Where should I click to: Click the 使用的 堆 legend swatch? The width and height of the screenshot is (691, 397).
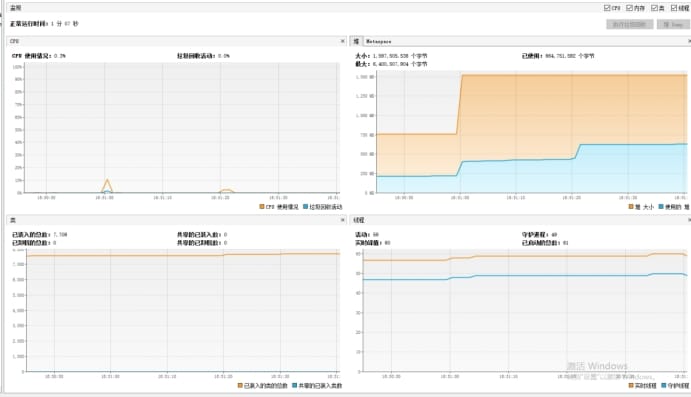pyautogui.click(x=661, y=207)
